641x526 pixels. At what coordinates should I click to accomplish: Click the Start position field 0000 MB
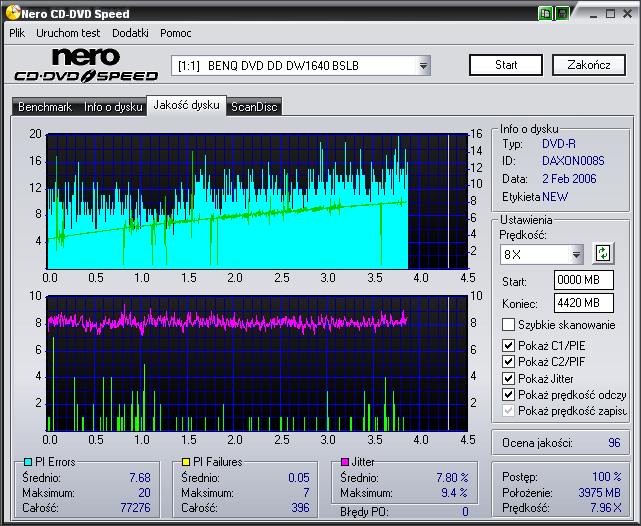coord(584,280)
